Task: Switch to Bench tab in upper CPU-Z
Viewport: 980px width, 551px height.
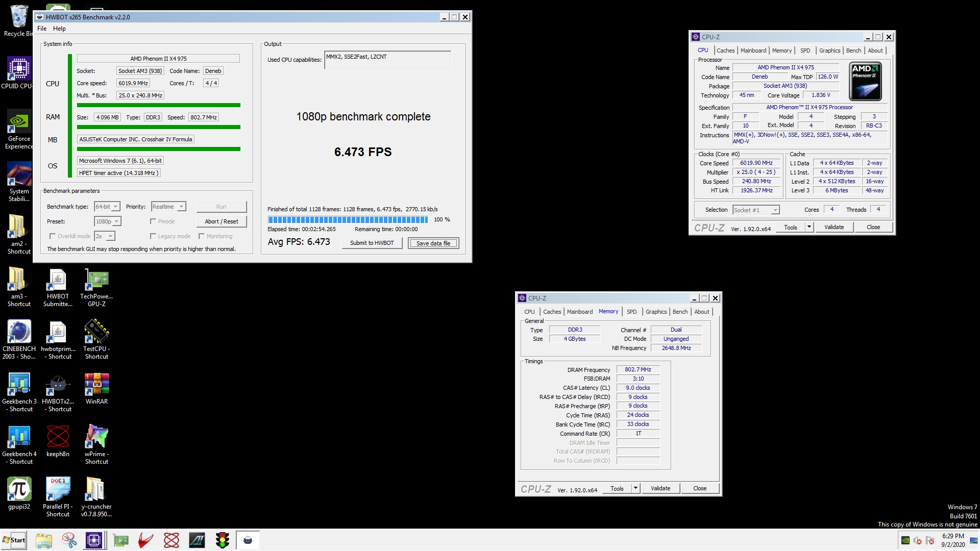Action: [x=853, y=51]
